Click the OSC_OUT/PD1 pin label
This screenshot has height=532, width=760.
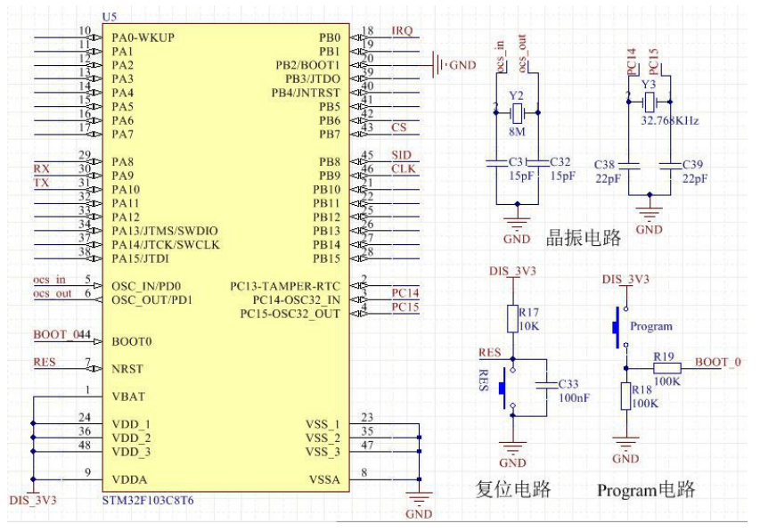(151, 300)
